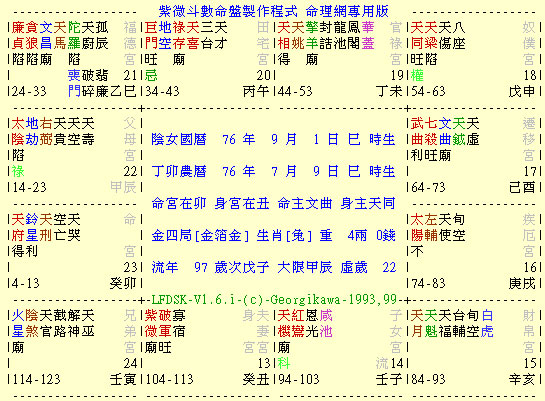This screenshot has height=401, width=545.
Task: Select the age range 14-23
Action: (29, 187)
